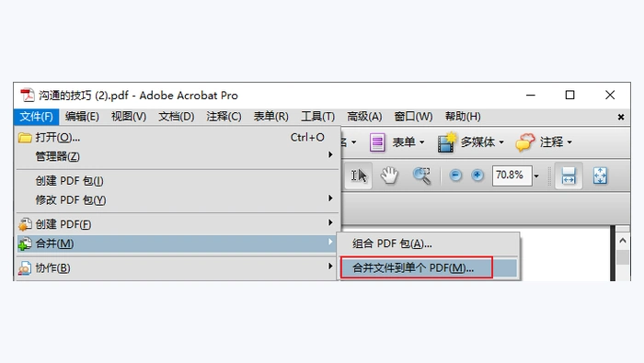Open the 编辑(E) menu
This screenshot has height=363, width=644.
tap(82, 117)
